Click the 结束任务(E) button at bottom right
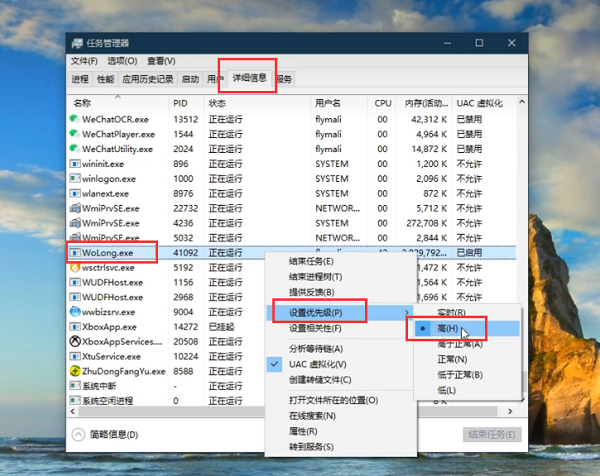 [492, 435]
